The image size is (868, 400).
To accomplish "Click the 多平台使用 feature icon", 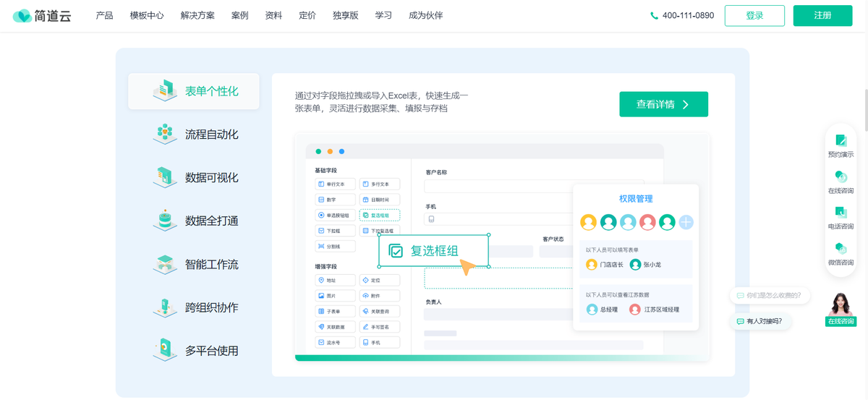I will (165, 350).
